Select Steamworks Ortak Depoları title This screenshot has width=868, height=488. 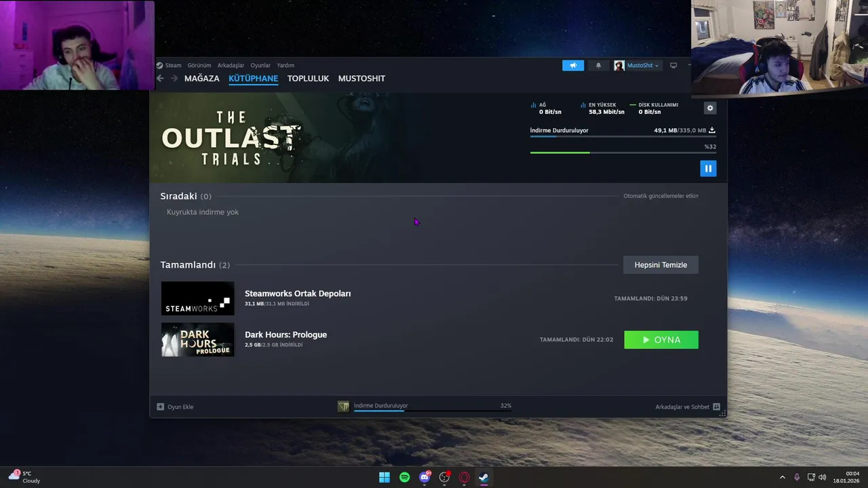(x=298, y=293)
